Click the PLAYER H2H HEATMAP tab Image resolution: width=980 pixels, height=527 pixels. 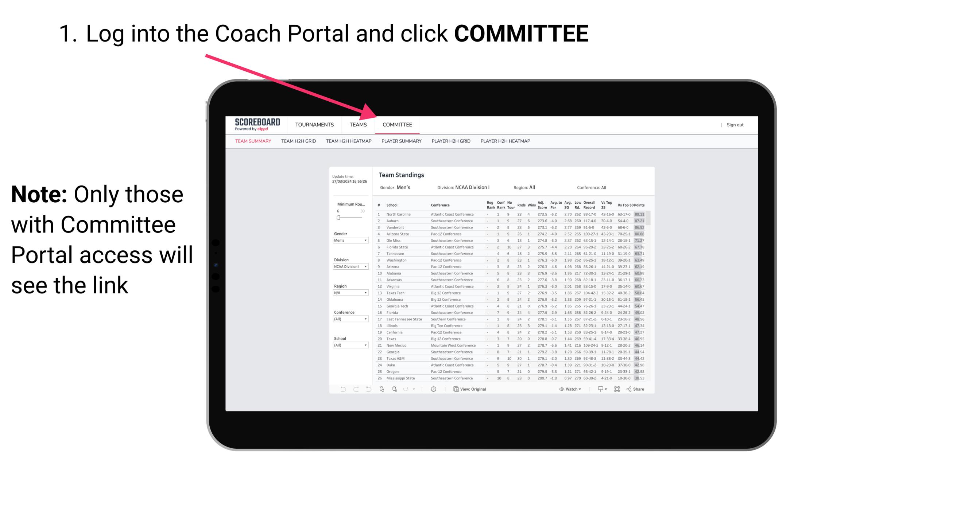pos(507,142)
